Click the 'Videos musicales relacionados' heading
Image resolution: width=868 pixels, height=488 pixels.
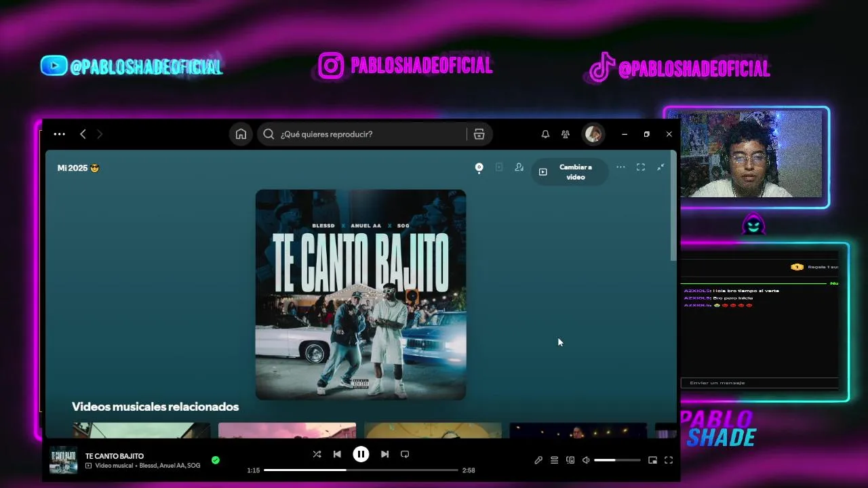(x=155, y=407)
